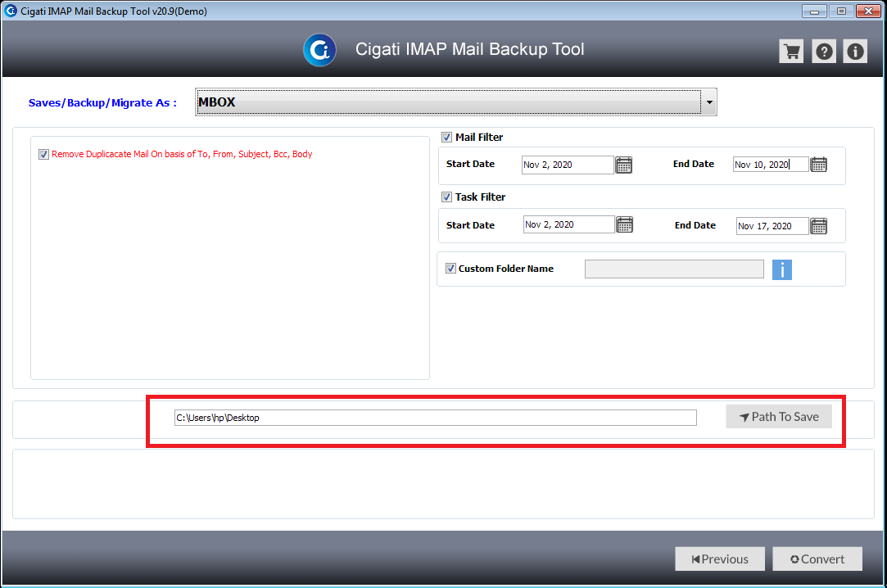Click the Previous button
Image resolution: width=887 pixels, height=588 pixels.
click(x=720, y=559)
